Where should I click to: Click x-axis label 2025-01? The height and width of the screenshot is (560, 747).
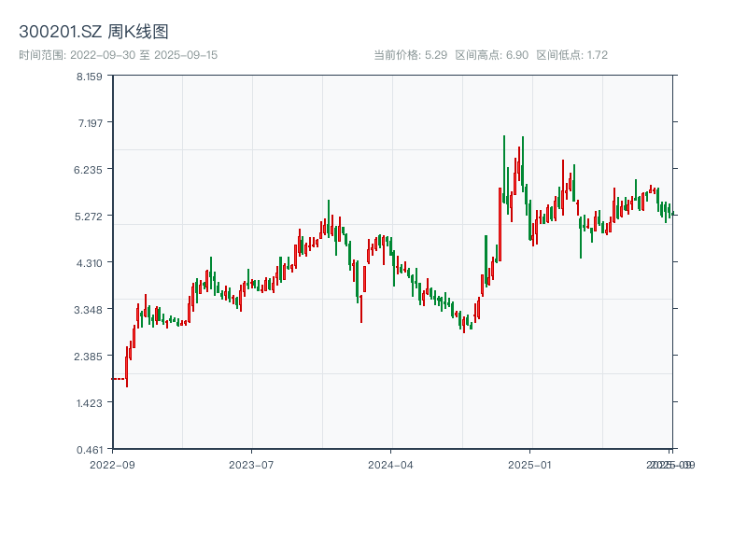pyautogui.click(x=529, y=465)
